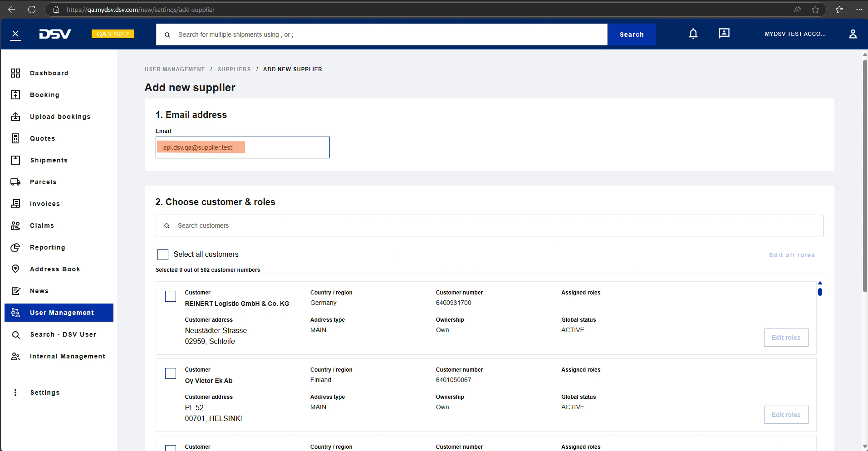Click the notifications bell icon

pos(693,34)
